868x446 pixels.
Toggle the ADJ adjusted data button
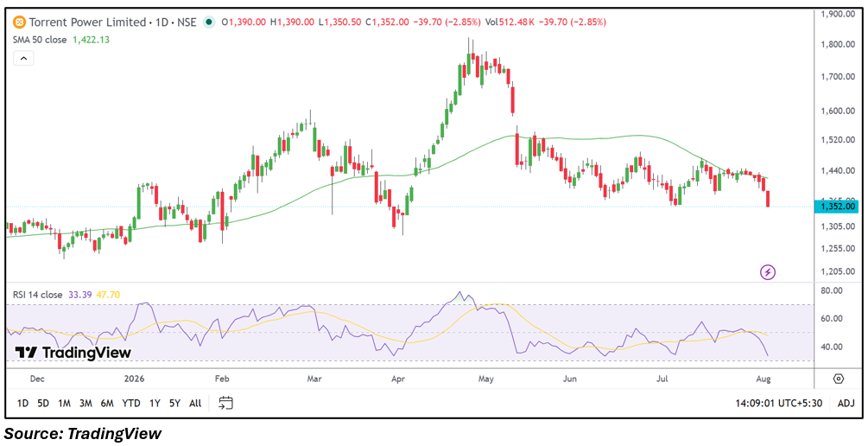[x=846, y=404]
